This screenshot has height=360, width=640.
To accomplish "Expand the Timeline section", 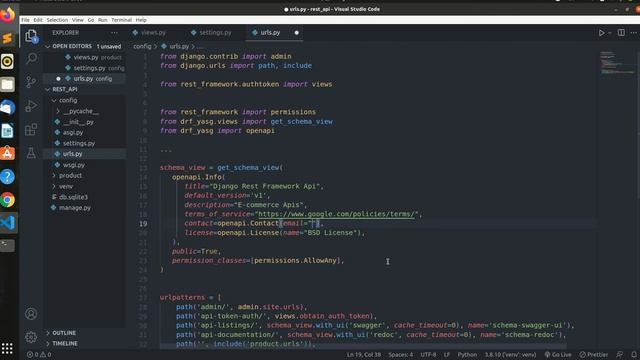I will pos(48,344).
